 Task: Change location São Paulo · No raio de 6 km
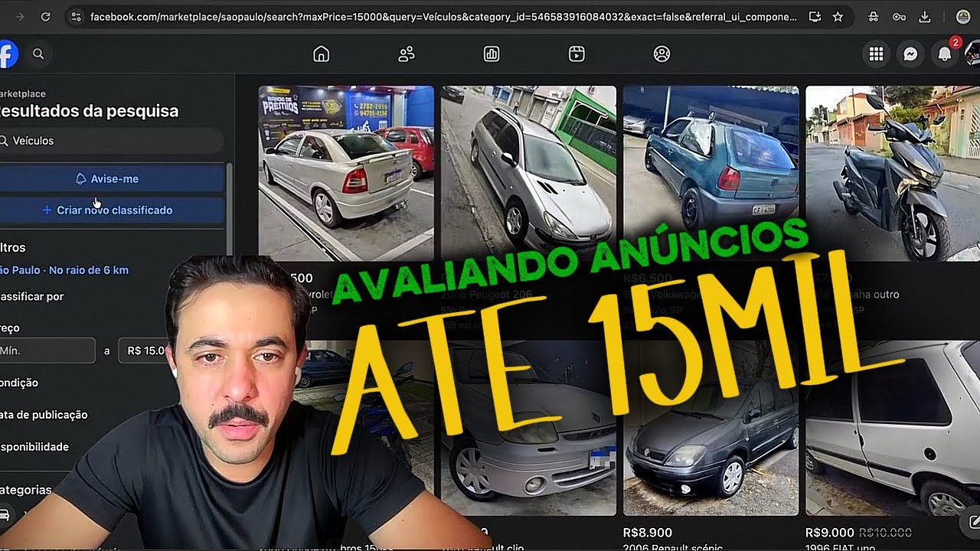coord(64,270)
